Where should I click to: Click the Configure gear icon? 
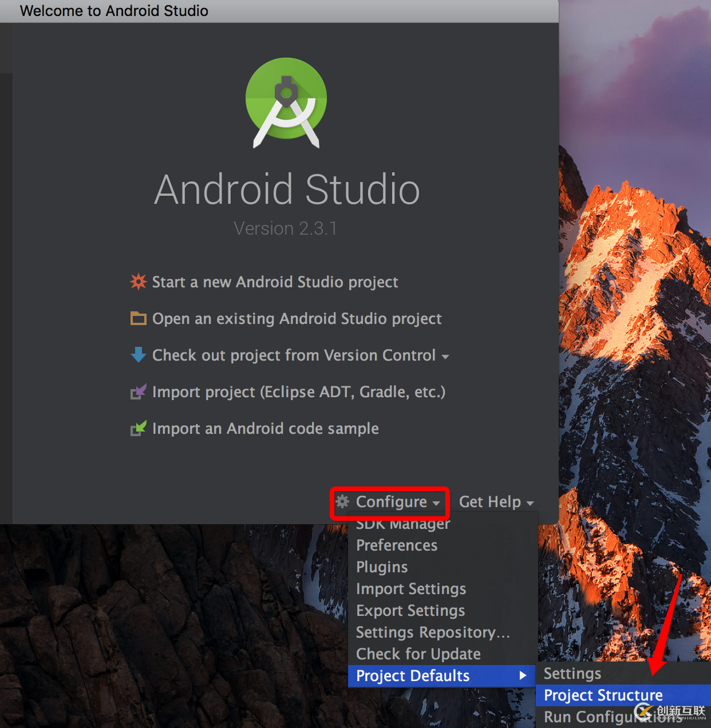[x=342, y=502]
